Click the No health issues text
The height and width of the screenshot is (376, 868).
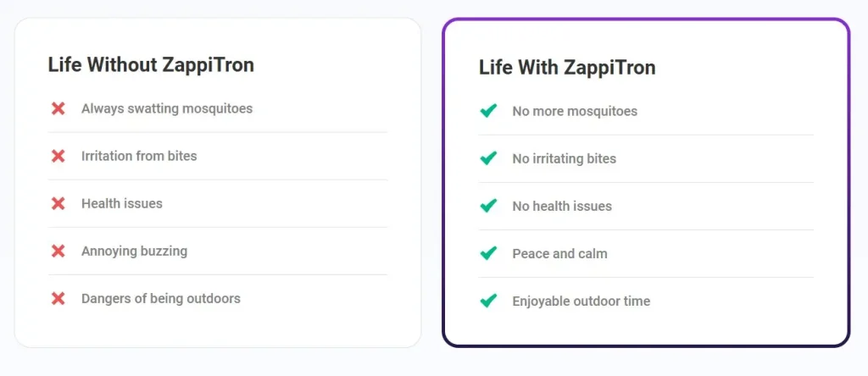pos(562,207)
